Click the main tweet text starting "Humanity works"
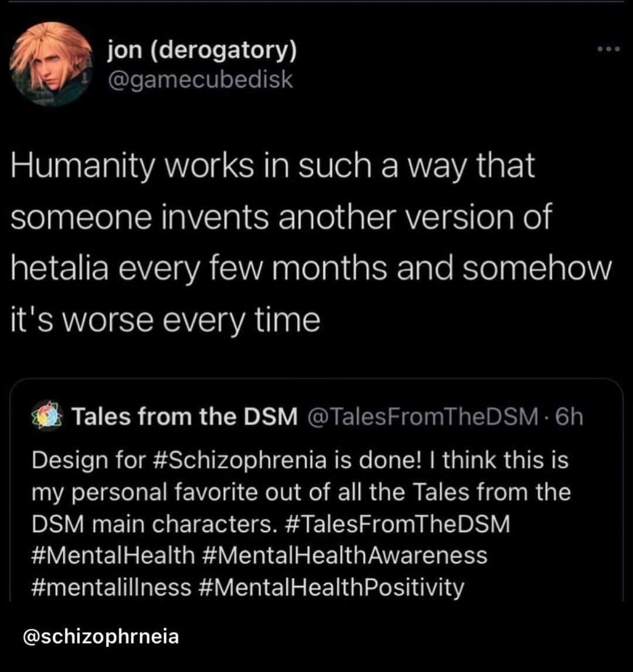633x672 pixels. 273,167
